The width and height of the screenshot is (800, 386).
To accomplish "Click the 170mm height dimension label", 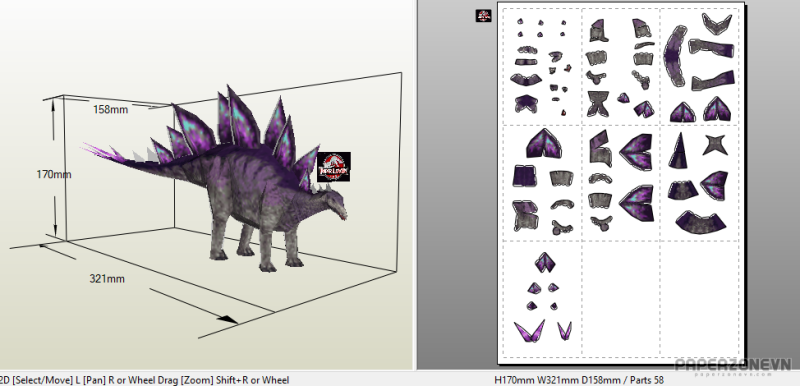I will click(54, 174).
